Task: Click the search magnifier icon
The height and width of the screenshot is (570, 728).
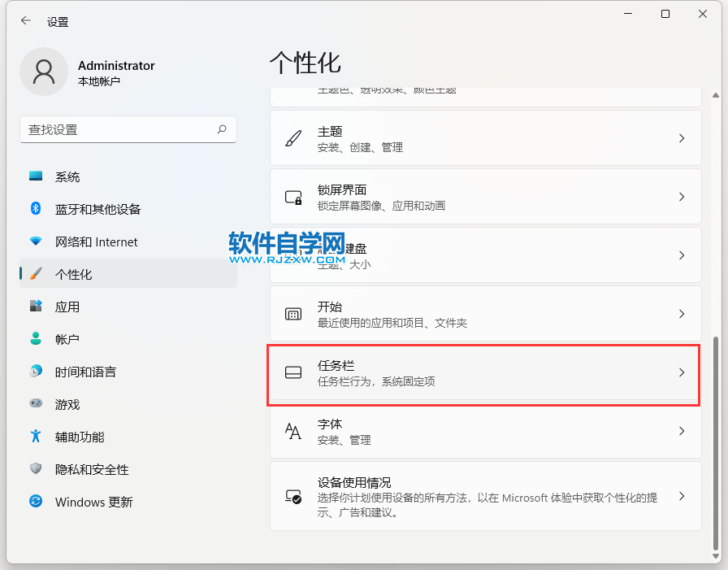Action: point(222,129)
